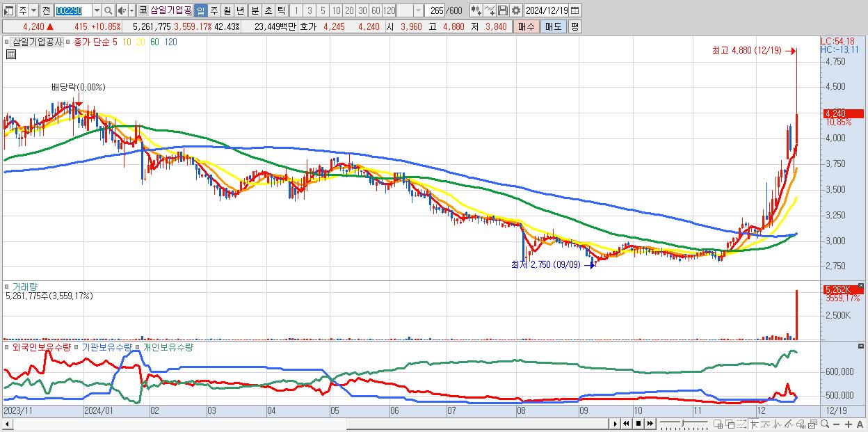This screenshot has height=432, width=868.
Task: Select the 분 (minute) period toggle
Action: click(x=255, y=10)
